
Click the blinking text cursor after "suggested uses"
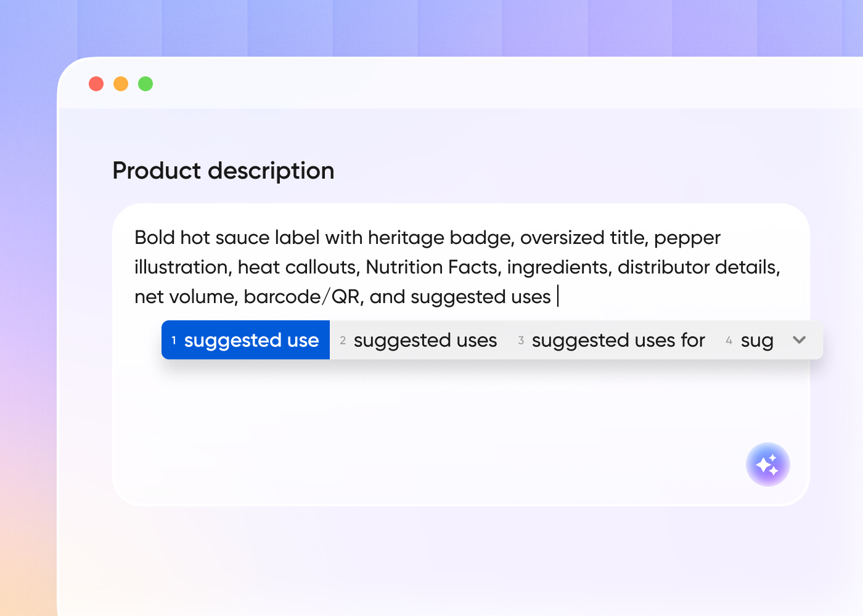point(558,296)
